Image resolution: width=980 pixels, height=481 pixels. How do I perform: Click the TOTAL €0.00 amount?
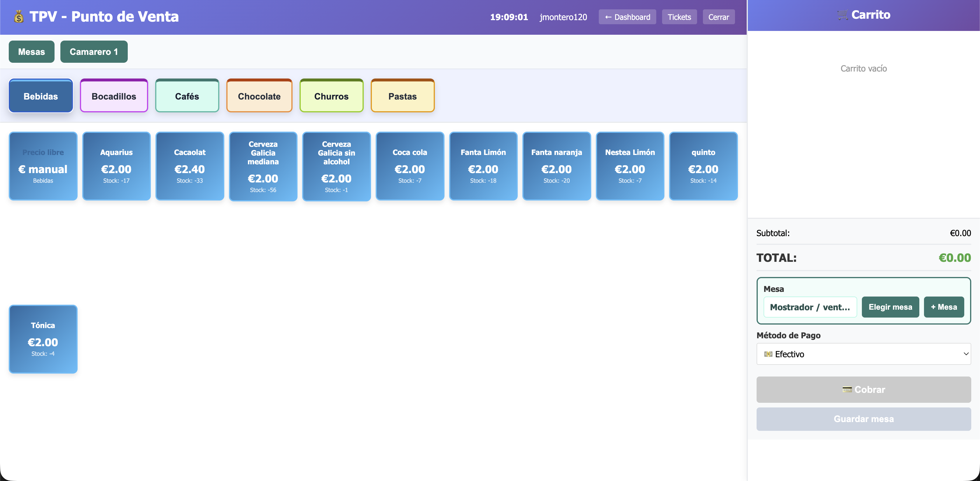955,258
